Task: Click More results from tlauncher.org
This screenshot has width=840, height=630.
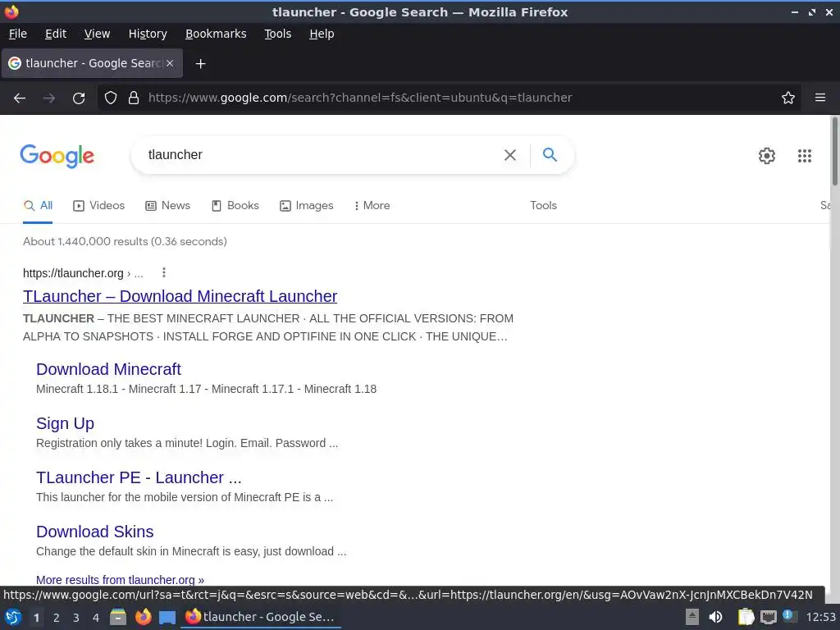Action: (120, 580)
